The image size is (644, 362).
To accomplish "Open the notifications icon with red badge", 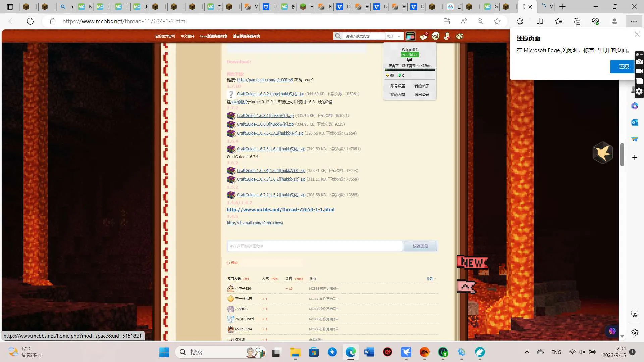I will pyautogui.click(x=424, y=36).
